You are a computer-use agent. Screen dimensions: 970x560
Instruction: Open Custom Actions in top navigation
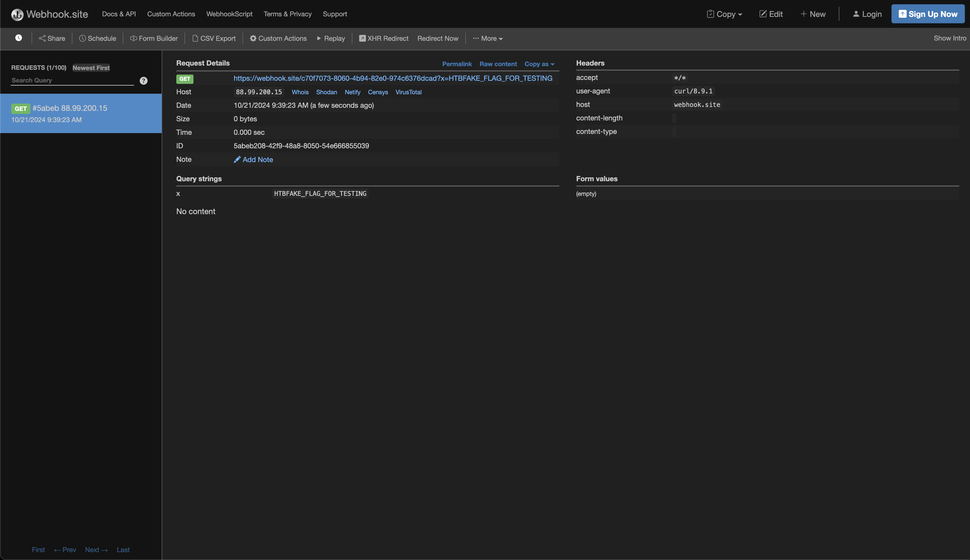tap(171, 14)
